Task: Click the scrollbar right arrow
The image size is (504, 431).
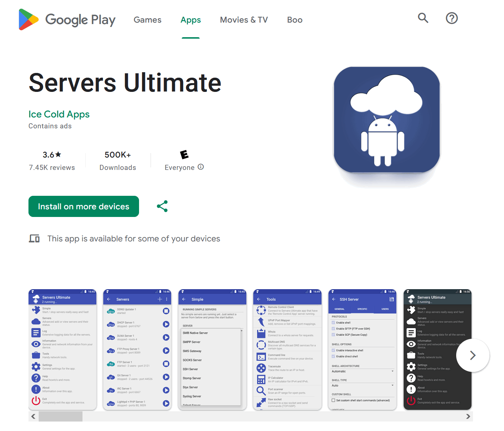Action: [468, 416]
